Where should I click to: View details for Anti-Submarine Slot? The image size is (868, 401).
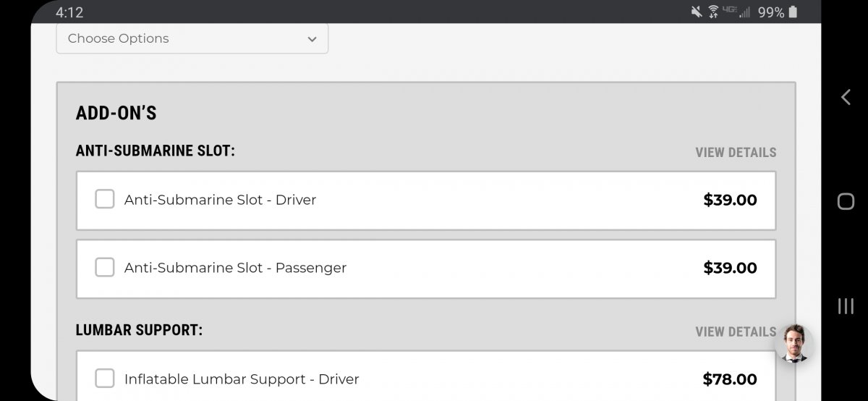[735, 152]
